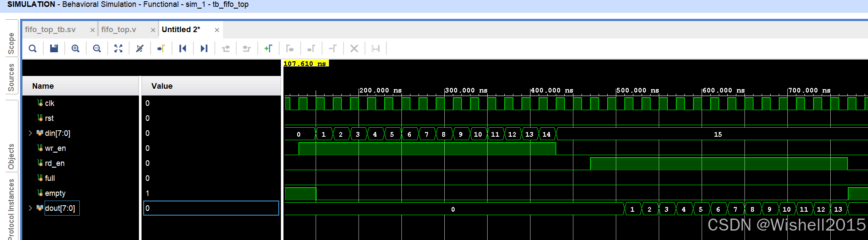Click the empty signal value 1

click(148, 193)
